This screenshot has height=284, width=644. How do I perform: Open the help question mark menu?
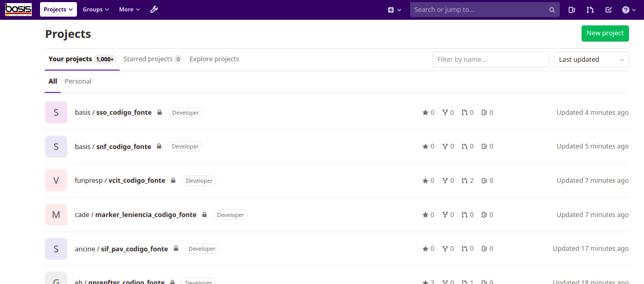629,10
